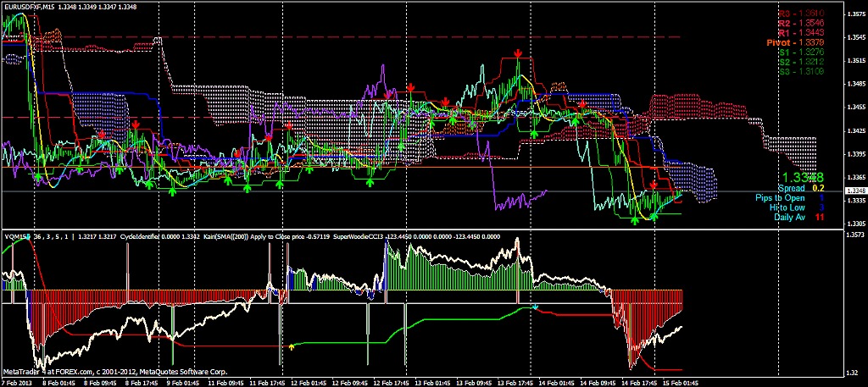Click the 1.3515 price axis label
The image size is (868, 387).
[855, 61]
